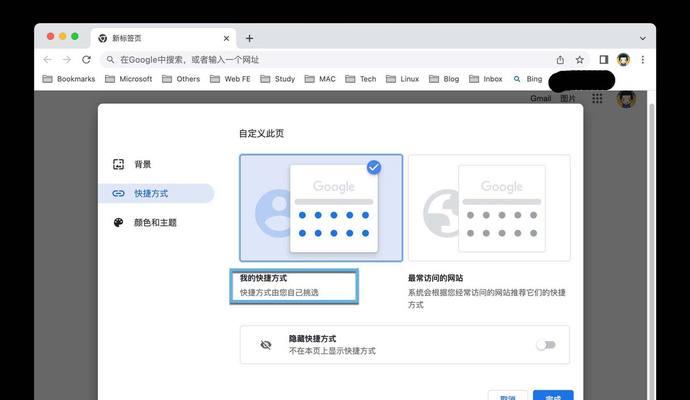The height and width of the screenshot is (400, 690).
Task: Click the crossed-eye hide shortcuts icon
Action: [266, 345]
